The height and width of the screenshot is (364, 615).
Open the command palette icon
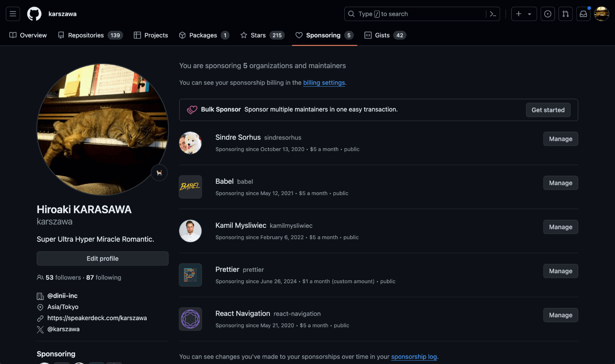[x=493, y=14]
